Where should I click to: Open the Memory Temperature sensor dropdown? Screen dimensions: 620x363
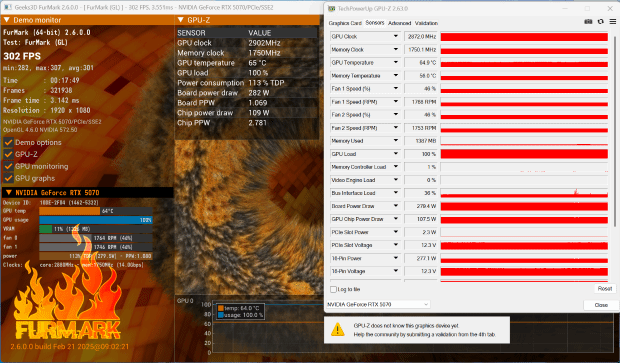pyautogui.click(x=395, y=76)
